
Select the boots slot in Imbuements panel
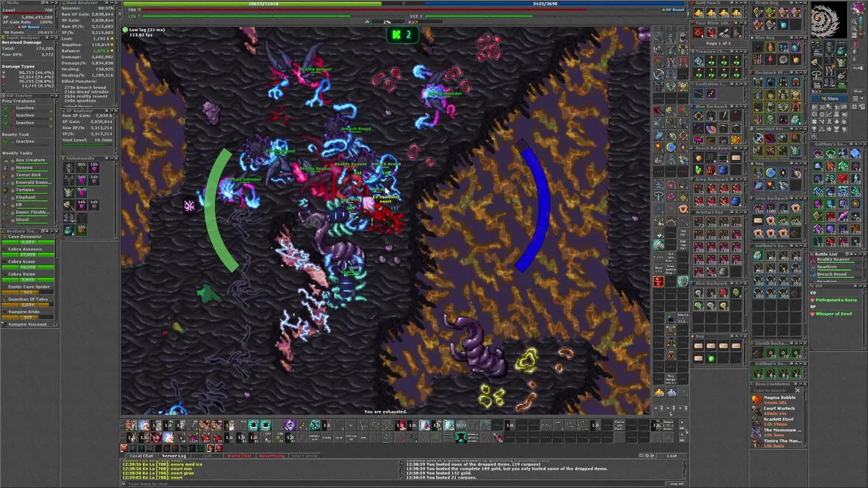[68, 218]
